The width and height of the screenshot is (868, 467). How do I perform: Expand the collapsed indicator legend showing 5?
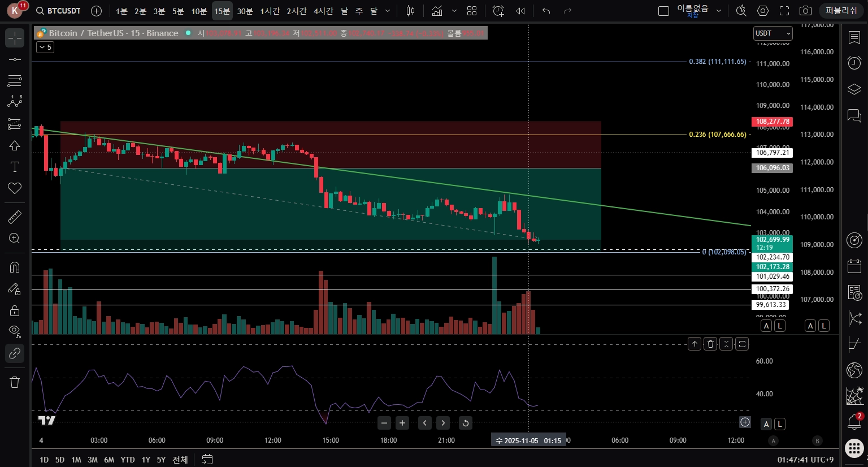pyautogui.click(x=45, y=47)
